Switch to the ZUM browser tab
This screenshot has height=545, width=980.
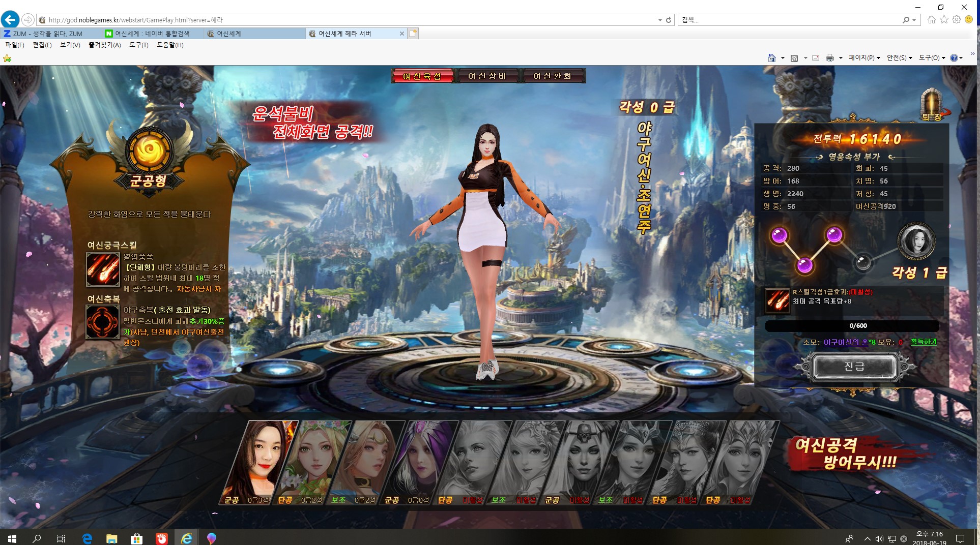[x=51, y=34]
